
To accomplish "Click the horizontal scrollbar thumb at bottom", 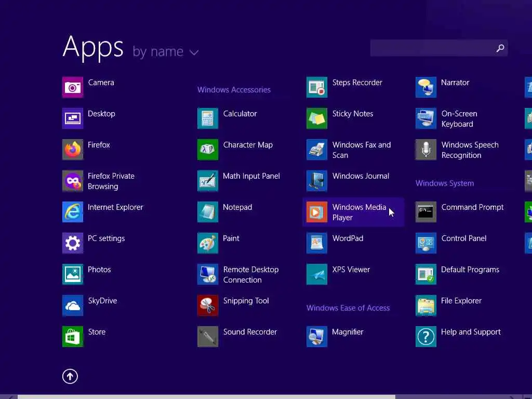I will coord(206,396).
